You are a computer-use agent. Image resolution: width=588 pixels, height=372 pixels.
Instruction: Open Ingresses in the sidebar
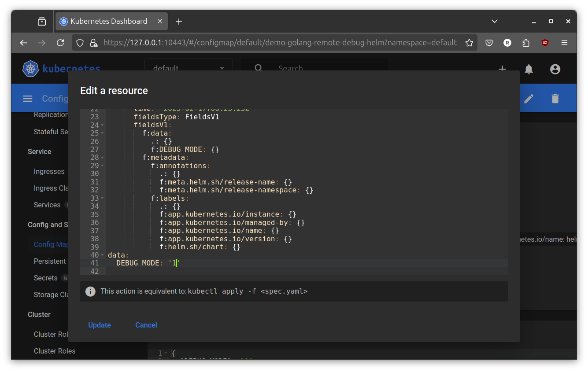tap(49, 171)
